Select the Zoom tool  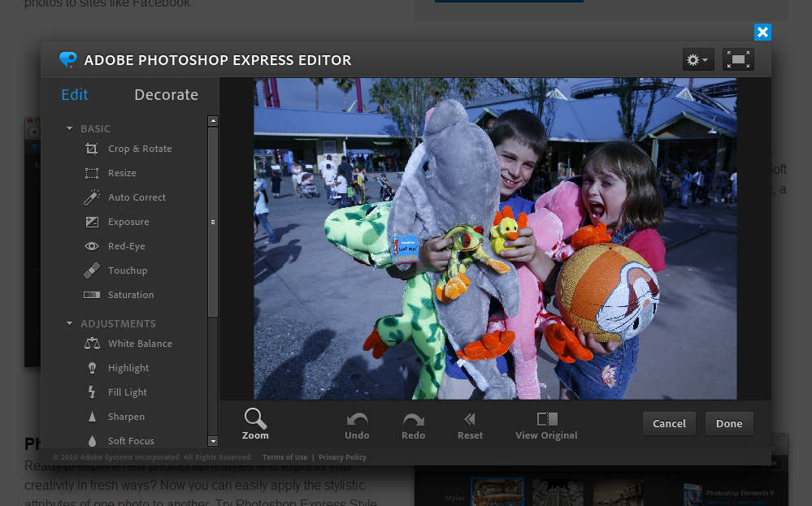[x=254, y=424]
